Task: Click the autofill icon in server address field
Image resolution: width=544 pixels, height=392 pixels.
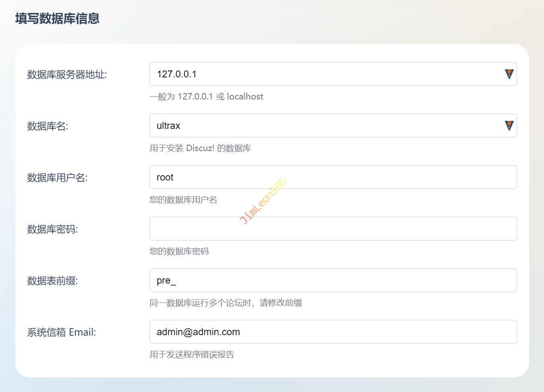Action: click(x=509, y=74)
